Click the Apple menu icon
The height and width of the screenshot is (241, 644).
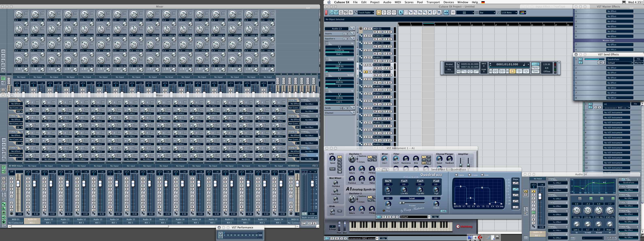tap(329, 2)
